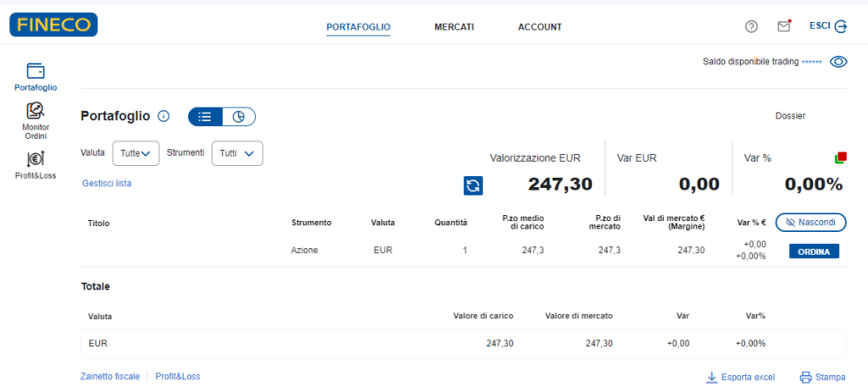
Task: Refresh the valorizzazione with blue refresh icon
Action: click(473, 185)
